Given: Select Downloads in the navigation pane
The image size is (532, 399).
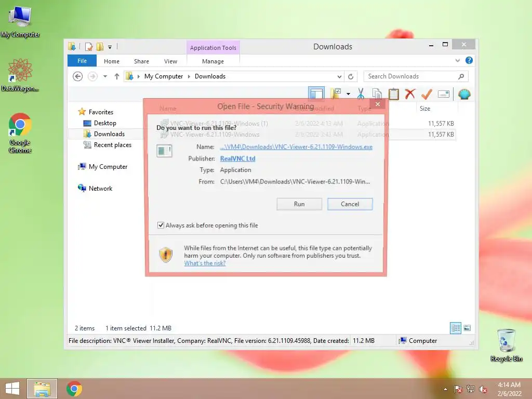Looking at the screenshot, I should [x=109, y=134].
